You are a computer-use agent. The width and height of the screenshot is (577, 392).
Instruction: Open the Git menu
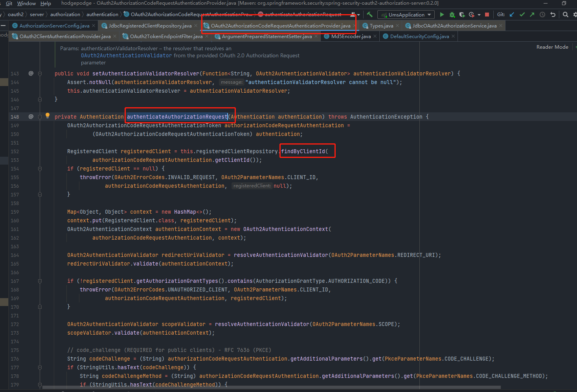click(8, 3)
